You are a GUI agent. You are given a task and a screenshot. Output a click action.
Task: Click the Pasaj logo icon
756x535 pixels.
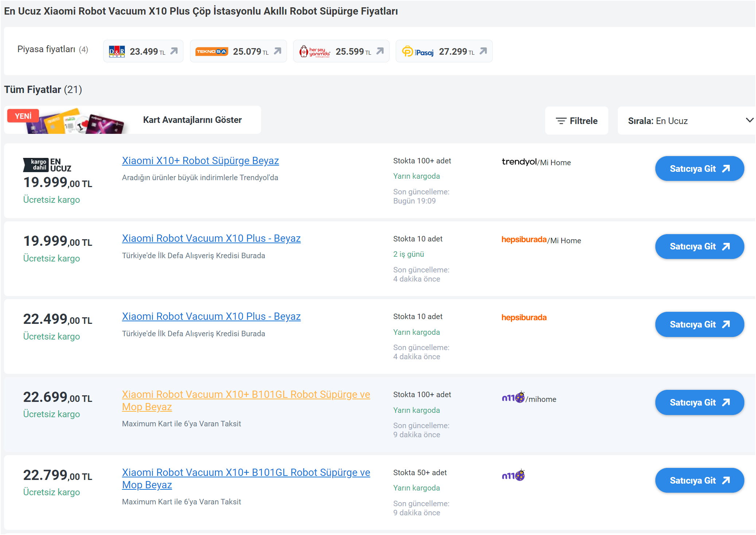pos(418,51)
